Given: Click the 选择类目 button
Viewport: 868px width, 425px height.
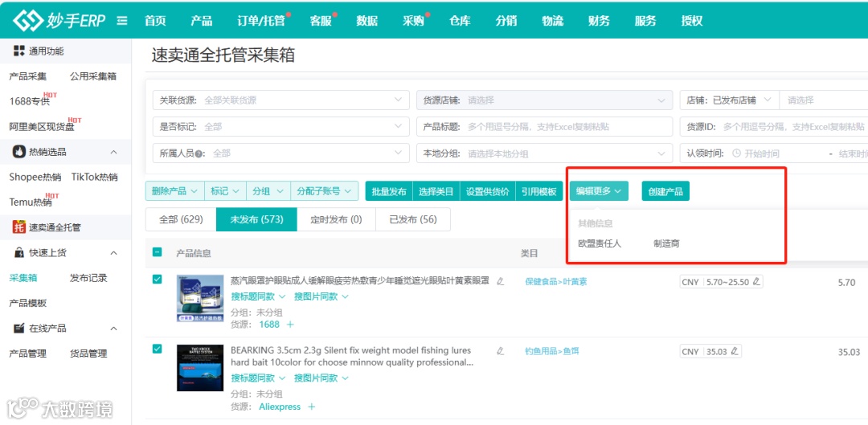Looking at the screenshot, I should 436,191.
